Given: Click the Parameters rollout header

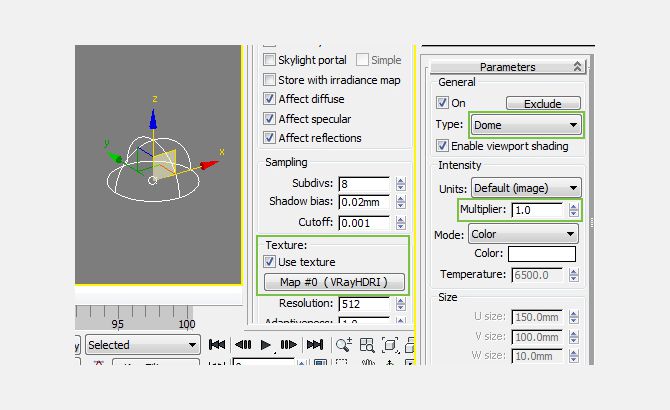Looking at the screenshot, I should coord(508,67).
